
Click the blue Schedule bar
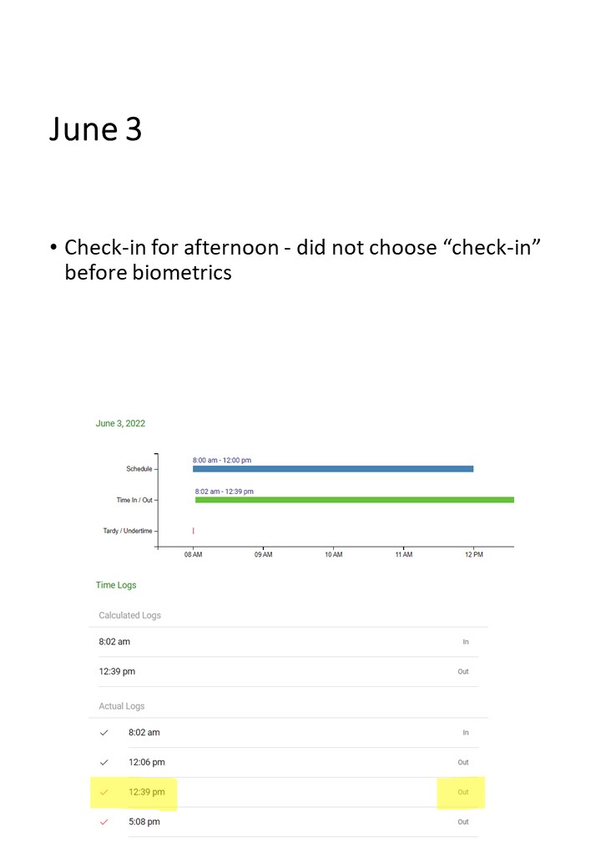(333, 469)
